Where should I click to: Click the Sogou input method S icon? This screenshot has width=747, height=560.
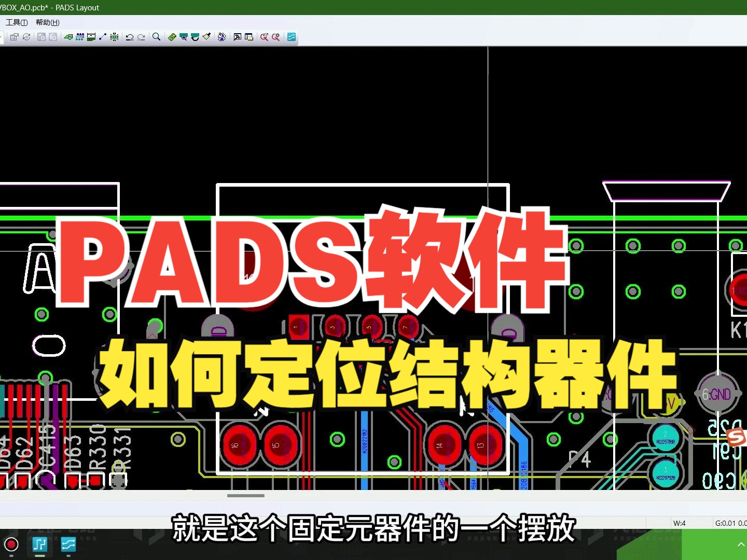click(737, 438)
